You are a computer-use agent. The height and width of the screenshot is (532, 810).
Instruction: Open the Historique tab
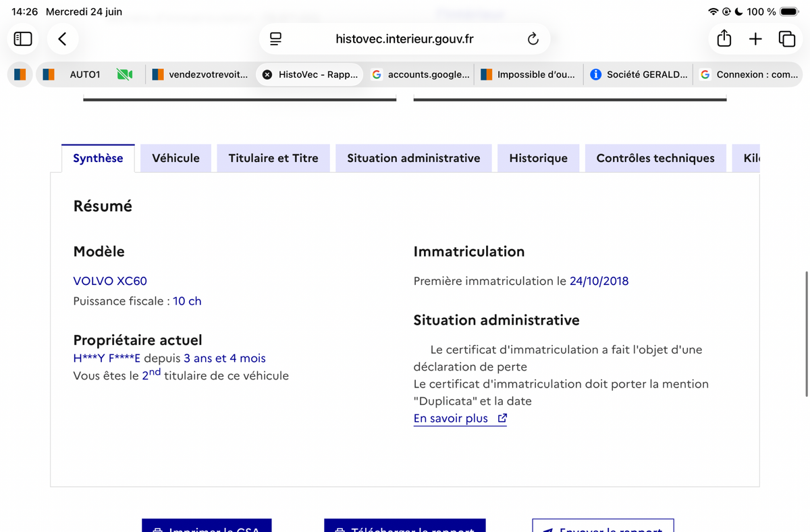point(539,158)
